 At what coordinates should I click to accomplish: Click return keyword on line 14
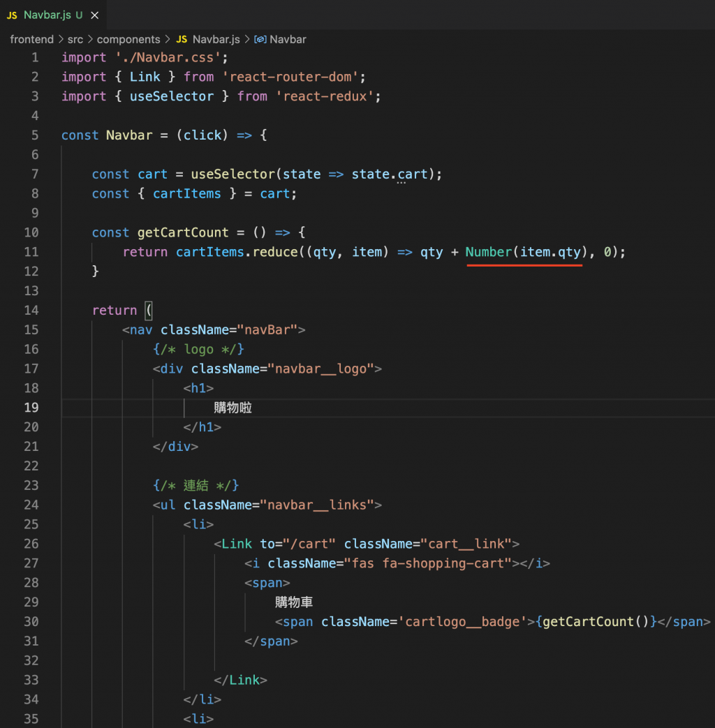click(x=115, y=311)
